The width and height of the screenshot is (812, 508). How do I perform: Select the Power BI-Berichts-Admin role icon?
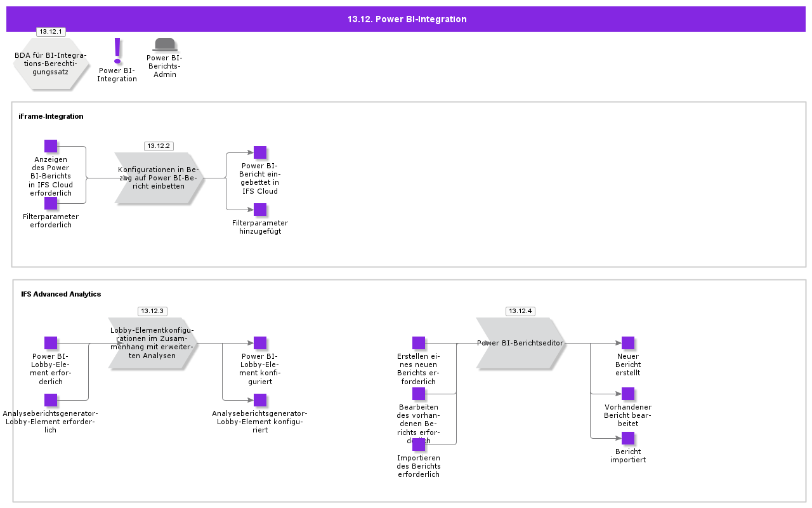pyautogui.click(x=165, y=44)
